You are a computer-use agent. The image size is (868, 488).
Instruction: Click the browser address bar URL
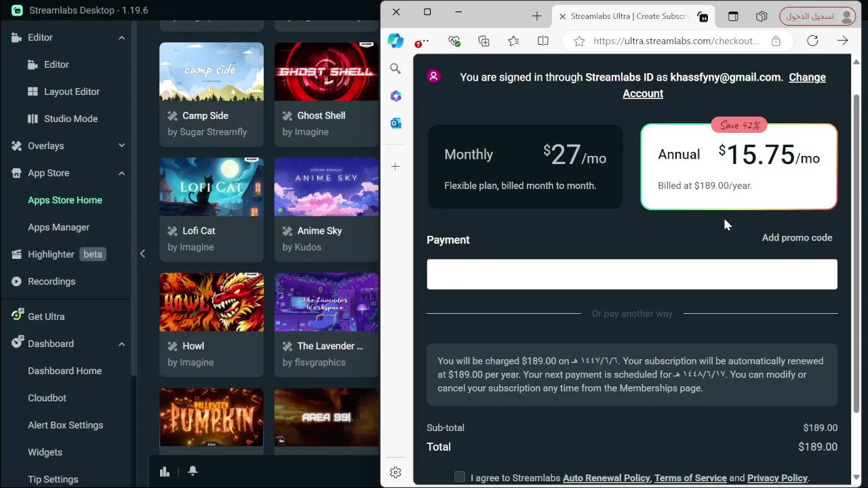[676, 41]
